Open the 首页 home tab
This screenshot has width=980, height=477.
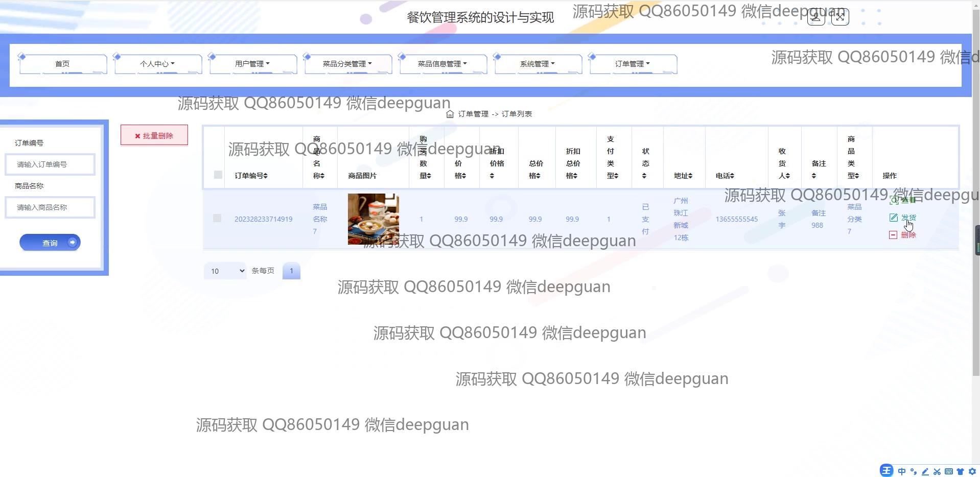[x=62, y=64]
